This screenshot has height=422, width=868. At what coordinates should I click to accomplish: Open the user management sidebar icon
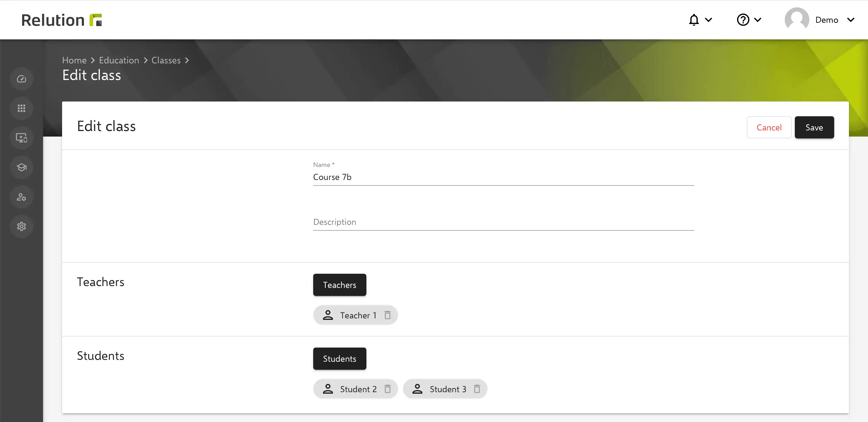point(22,197)
